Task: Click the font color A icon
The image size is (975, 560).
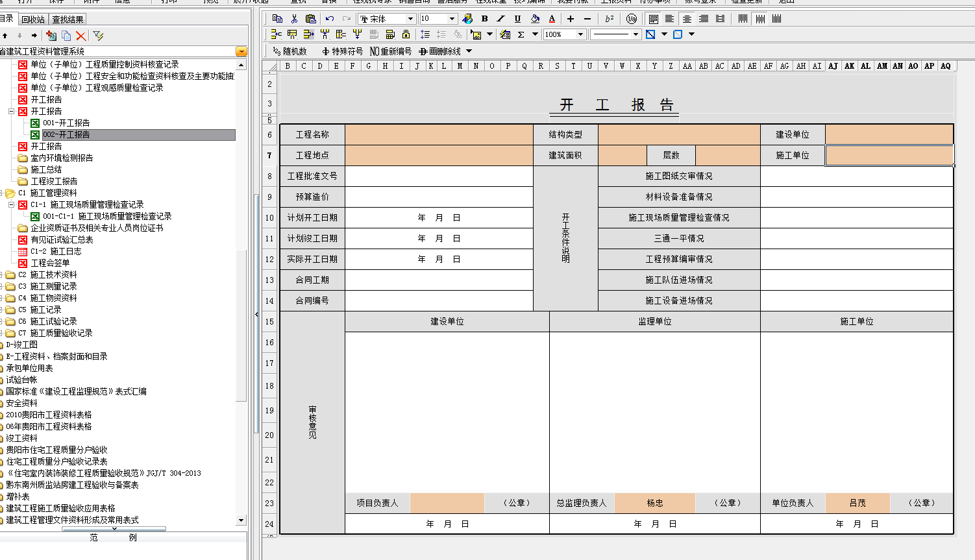Action: (x=552, y=19)
